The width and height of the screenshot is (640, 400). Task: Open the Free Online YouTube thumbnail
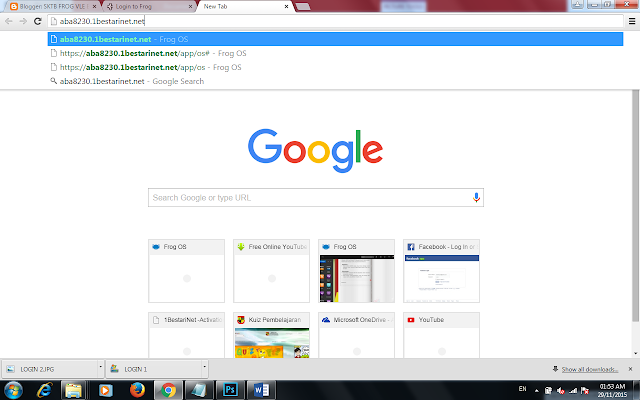[271, 271]
